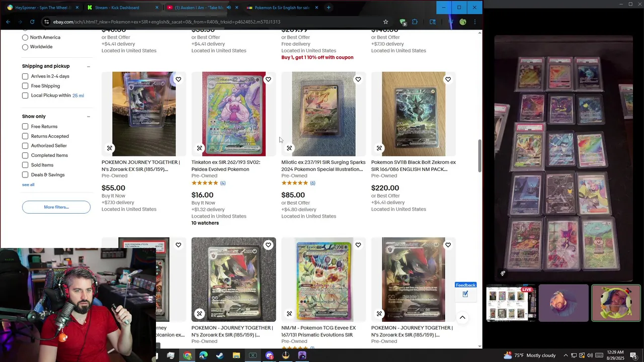Click the Chrome profile avatar
This screenshot has width=644, height=362.
click(x=462, y=22)
